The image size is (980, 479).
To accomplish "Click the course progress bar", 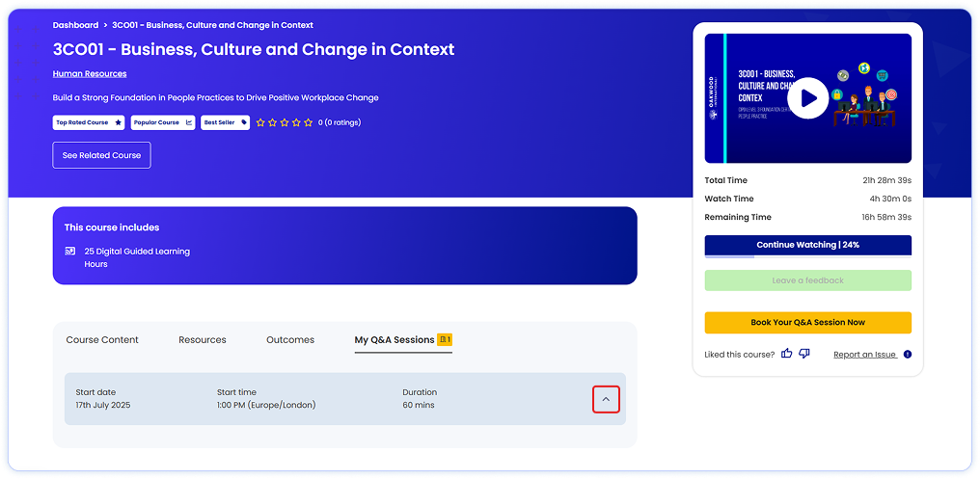I will click(x=807, y=256).
